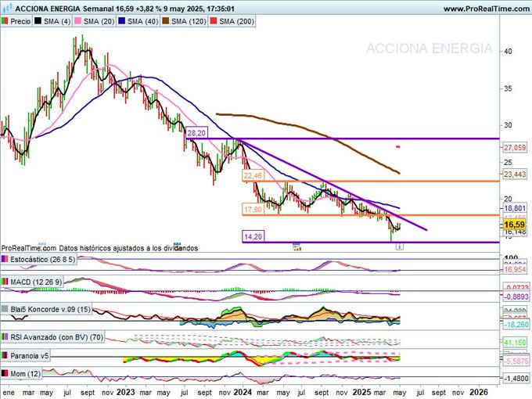
Task: Click the 2024 year label on time axis
Action: (243, 392)
